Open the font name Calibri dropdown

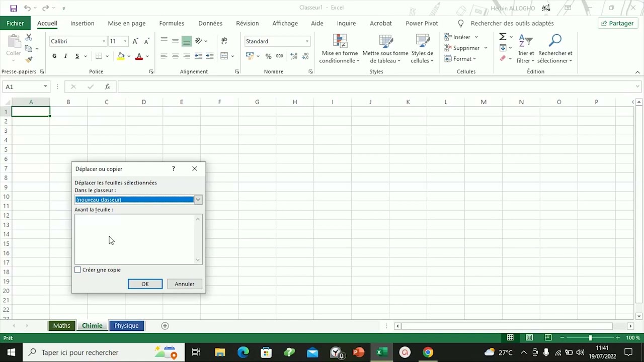[x=104, y=41]
